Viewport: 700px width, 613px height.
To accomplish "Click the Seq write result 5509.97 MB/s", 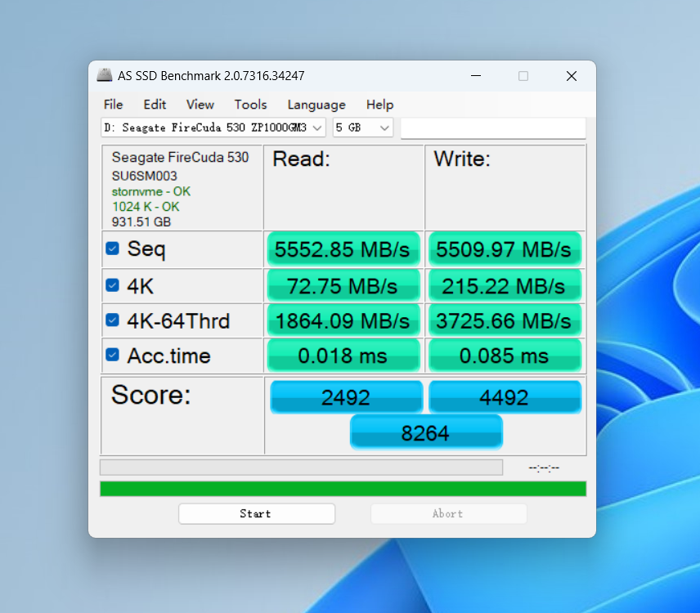I will point(505,249).
